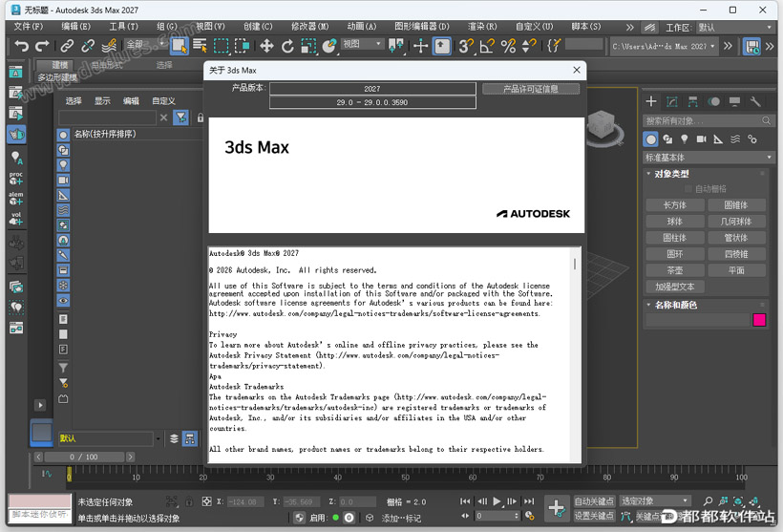Open the Hierarchy tab in command panel
Screen dimensions: 783x532
point(692,102)
